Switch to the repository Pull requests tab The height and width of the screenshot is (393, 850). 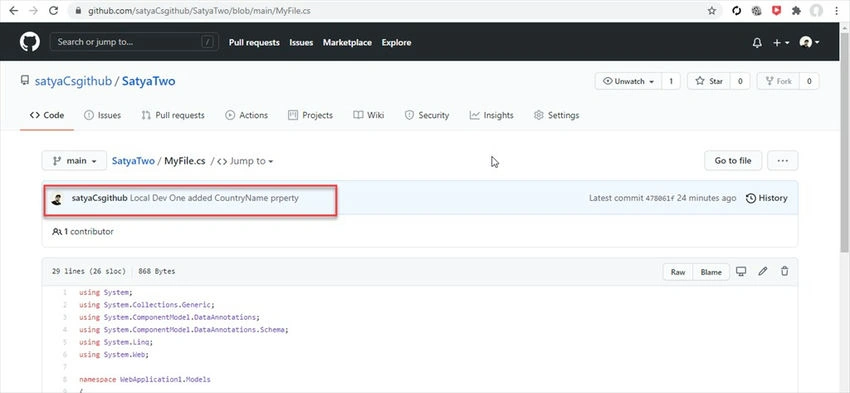[173, 115]
